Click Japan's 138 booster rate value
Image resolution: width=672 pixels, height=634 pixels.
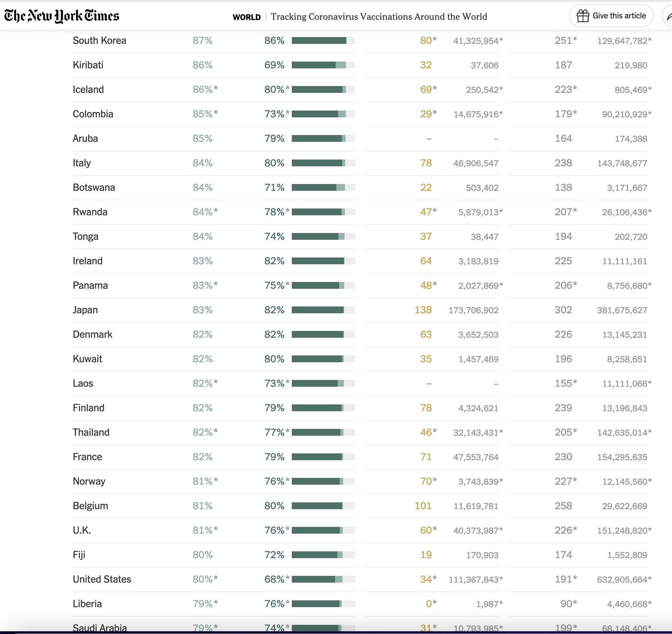pos(423,310)
